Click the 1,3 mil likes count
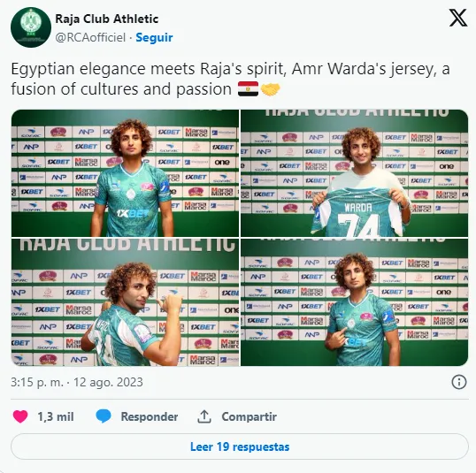 (56, 416)
